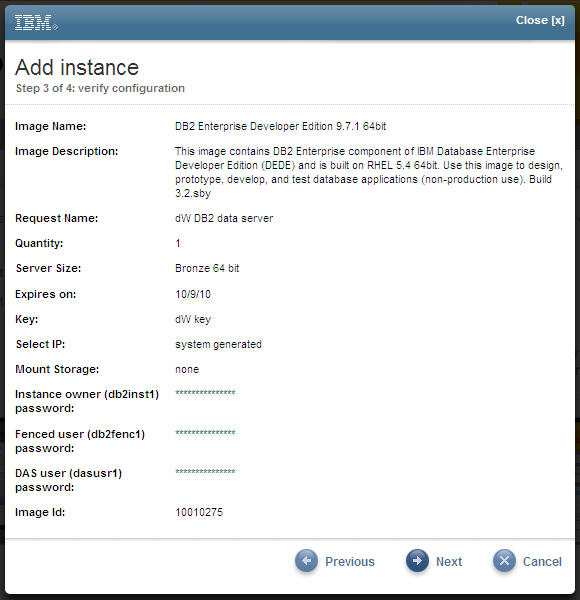The height and width of the screenshot is (600, 580).
Task: Click the "Image Name:" label
Action: [x=51, y=126]
